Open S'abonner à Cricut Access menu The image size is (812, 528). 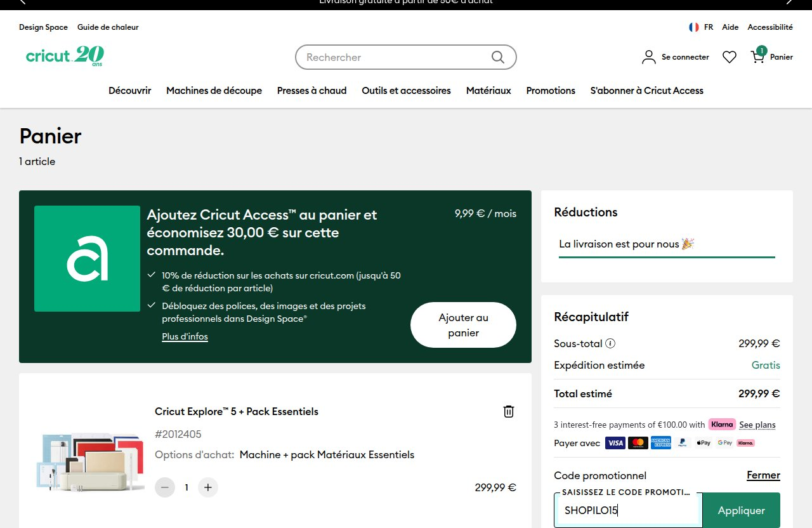(646, 91)
